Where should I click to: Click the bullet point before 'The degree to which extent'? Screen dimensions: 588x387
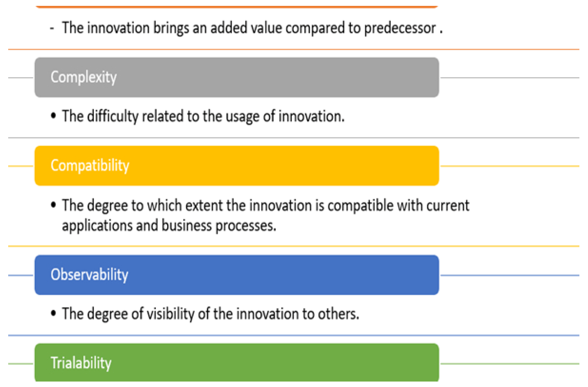click(53, 205)
